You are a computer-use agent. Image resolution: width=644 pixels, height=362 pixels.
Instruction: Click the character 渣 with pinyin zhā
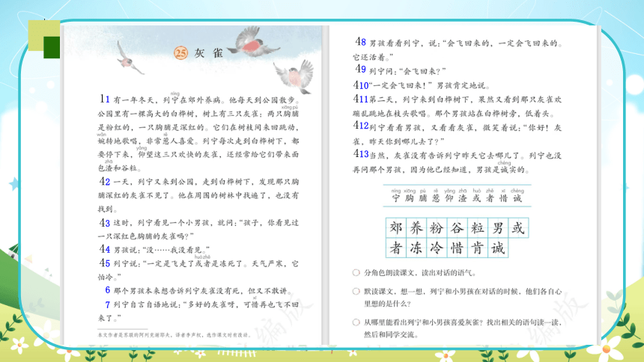(463, 198)
